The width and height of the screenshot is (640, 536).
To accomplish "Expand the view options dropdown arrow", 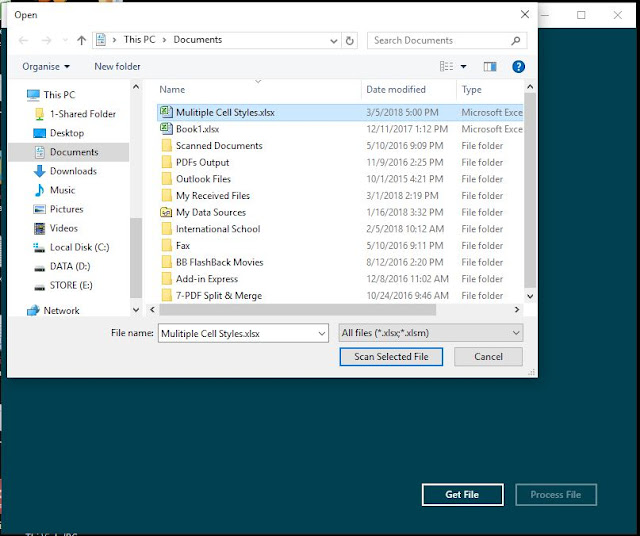I will (464, 67).
